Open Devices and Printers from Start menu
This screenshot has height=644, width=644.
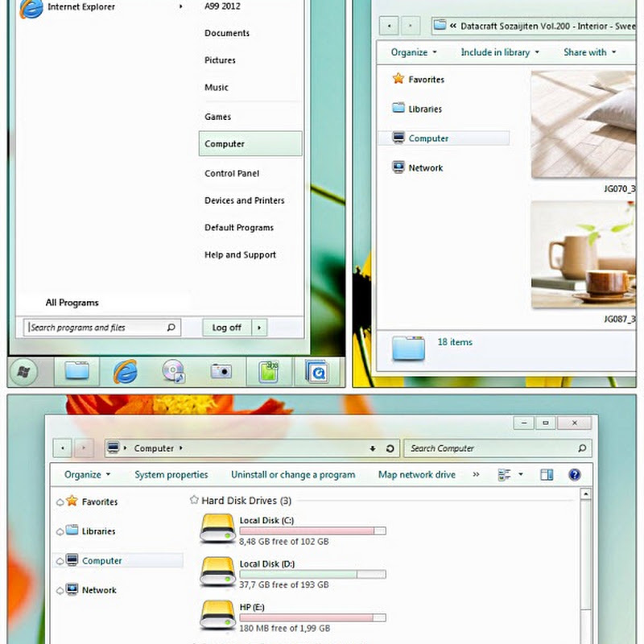(x=245, y=200)
